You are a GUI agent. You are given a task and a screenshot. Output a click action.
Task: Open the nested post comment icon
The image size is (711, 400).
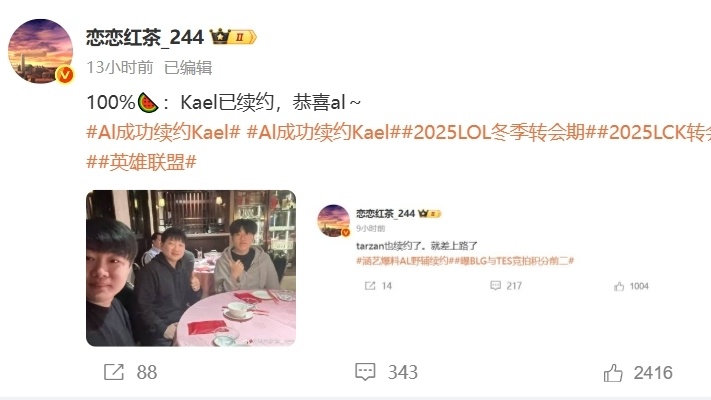(495, 286)
